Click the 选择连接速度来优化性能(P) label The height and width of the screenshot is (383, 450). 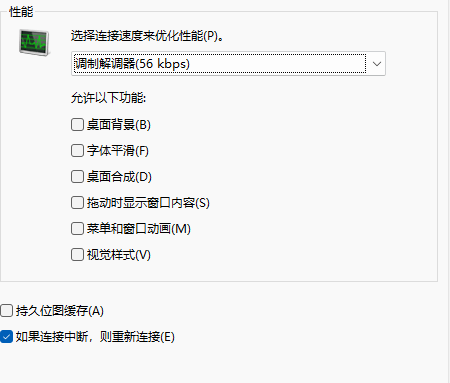tap(147, 36)
